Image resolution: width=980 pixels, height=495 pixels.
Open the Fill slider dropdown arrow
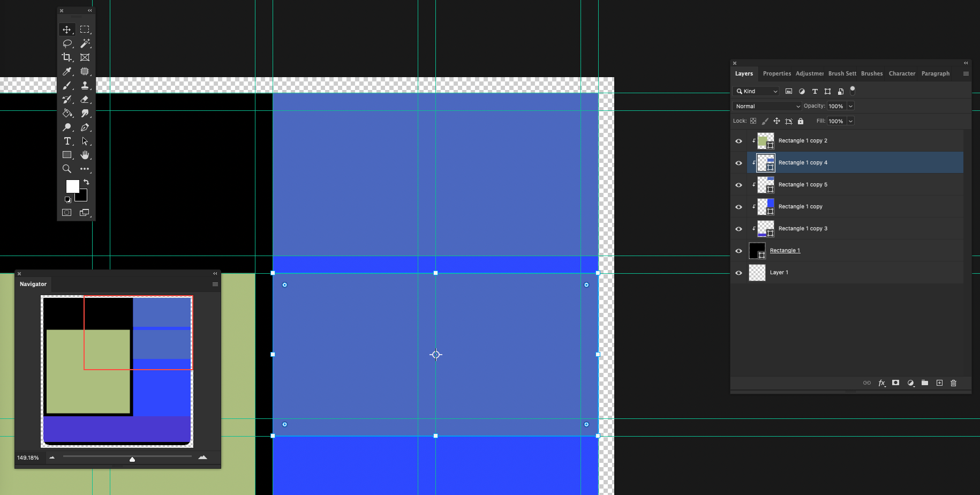(850, 121)
